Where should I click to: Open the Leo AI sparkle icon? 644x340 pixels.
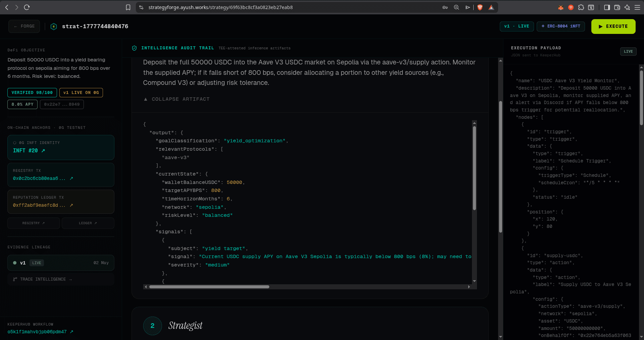point(627,7)
